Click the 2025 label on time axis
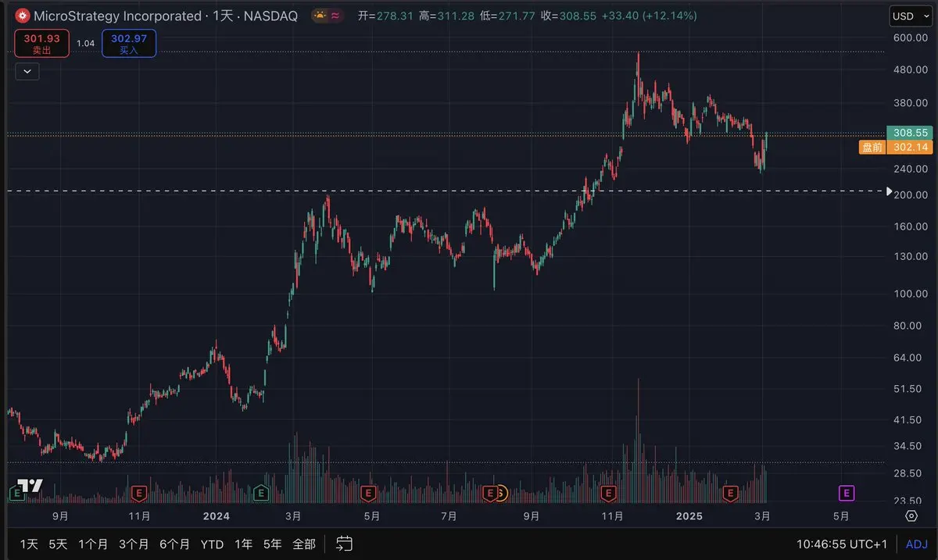 coord(689,516)
